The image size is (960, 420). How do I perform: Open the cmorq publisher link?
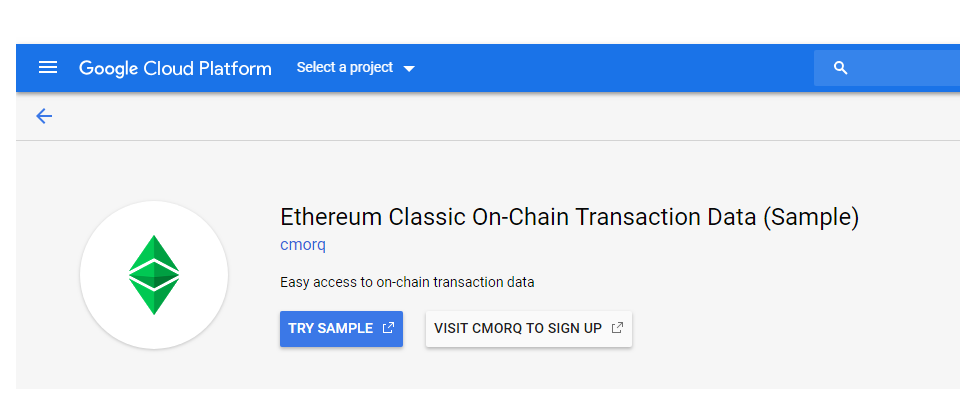pos(302,245)
